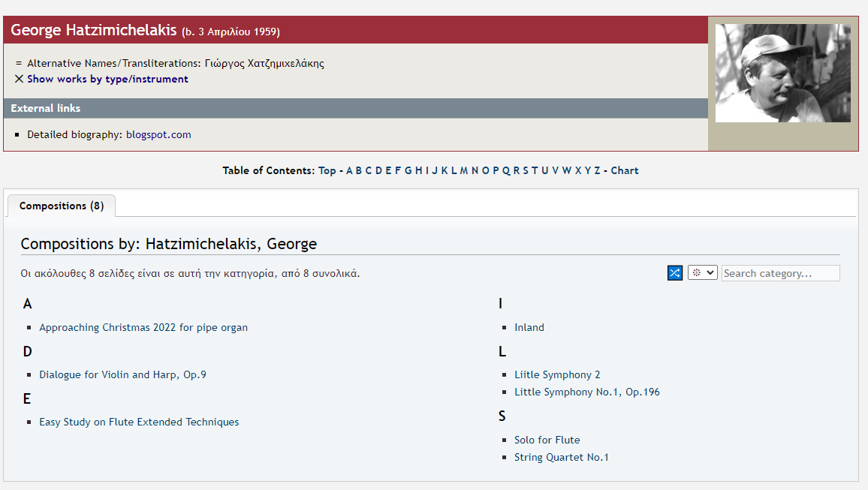Jump to Top in Table of Contents
The width and height of the screenshot is (868, 490).
[x=327, y=170]
